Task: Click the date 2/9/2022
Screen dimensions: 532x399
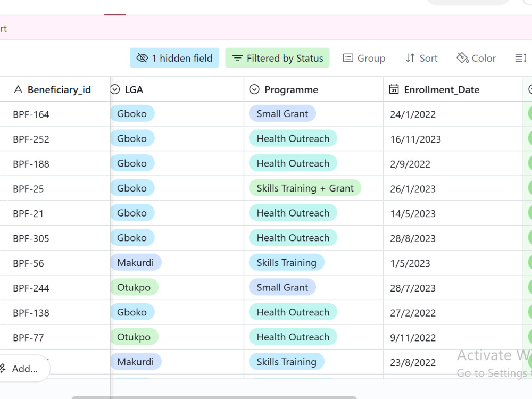Action: tap(410, 164)
